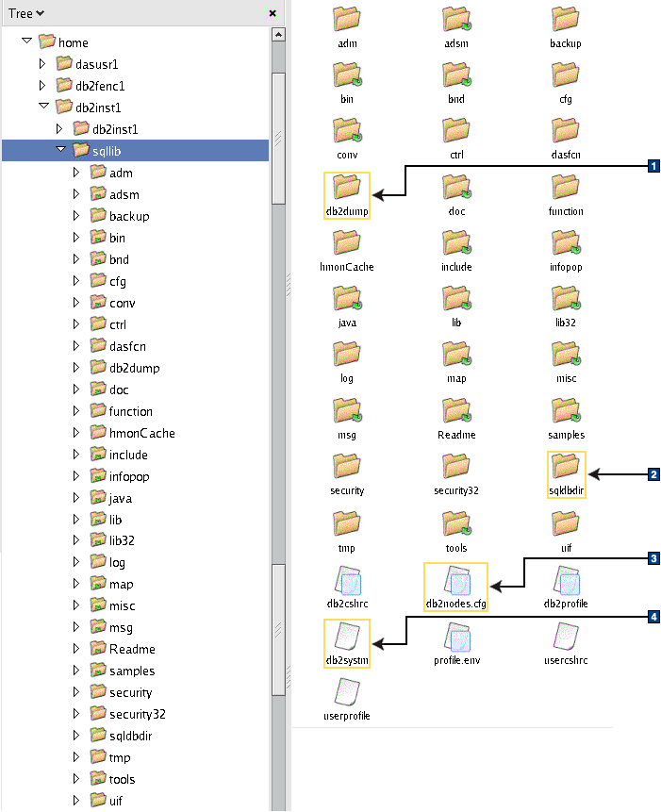Select infopop in the tree
This screenshot has width=661, height=812.
click(x=129, y=476)
